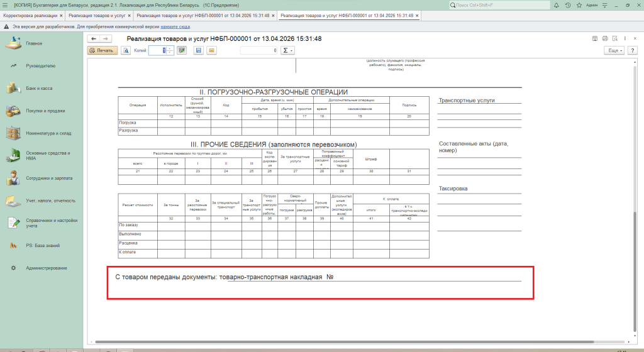The image size is (644, 352).
Task: Click the Печать print button
Action: tap(102, 50)
